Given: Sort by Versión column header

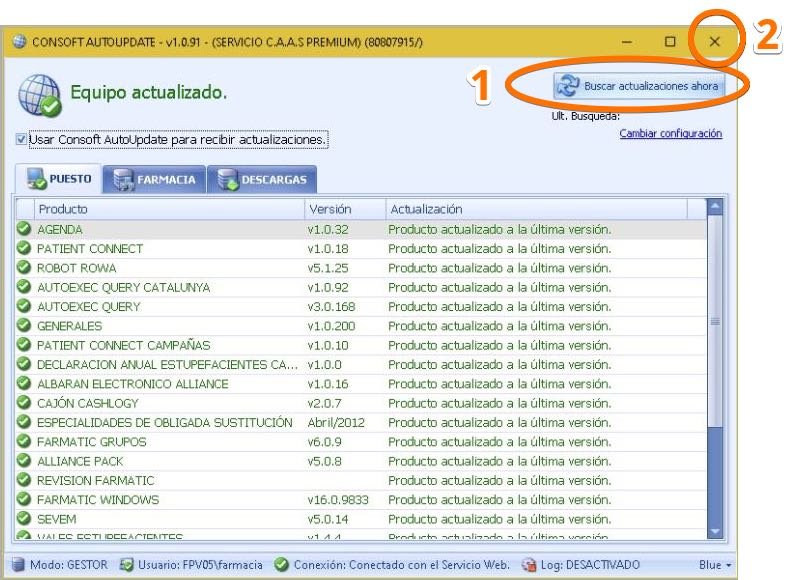Looking at the screenshot, I should point(345,209).
